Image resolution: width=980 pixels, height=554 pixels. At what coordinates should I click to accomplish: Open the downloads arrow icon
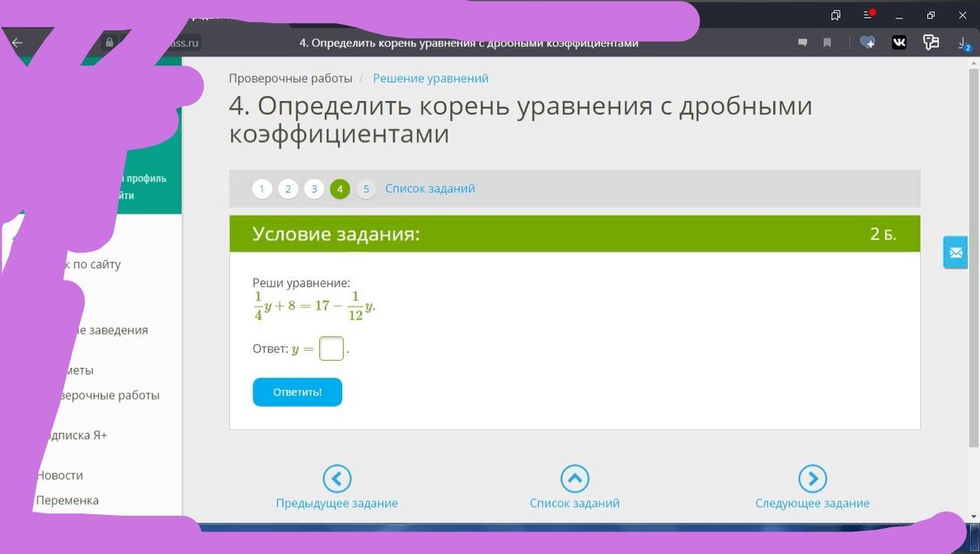point(964,43)
